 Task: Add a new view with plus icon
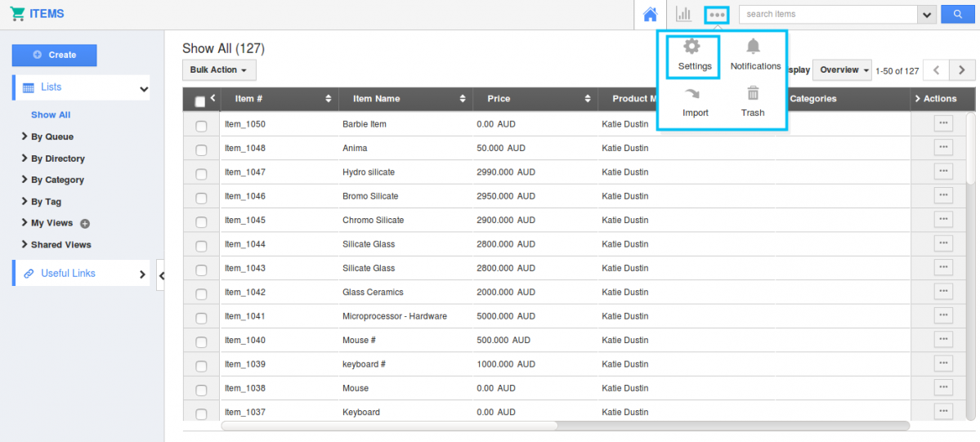(85, 224)
